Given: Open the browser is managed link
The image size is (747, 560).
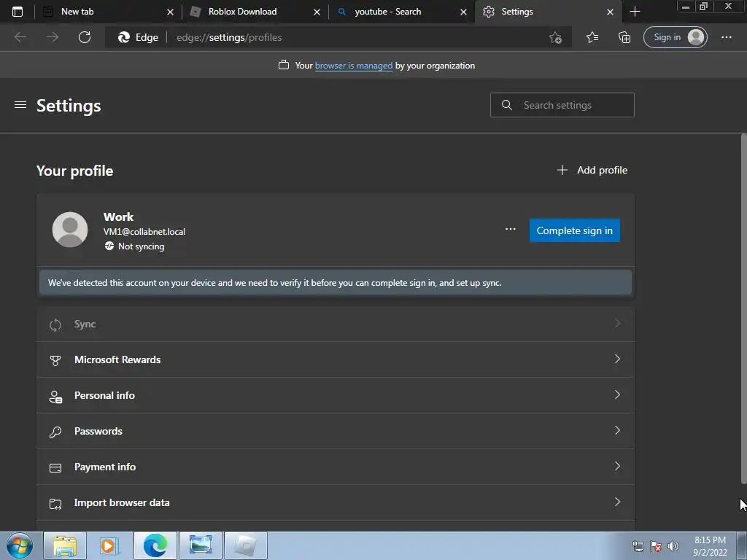Looking at the screenshot, I should [x=354, y=66].
